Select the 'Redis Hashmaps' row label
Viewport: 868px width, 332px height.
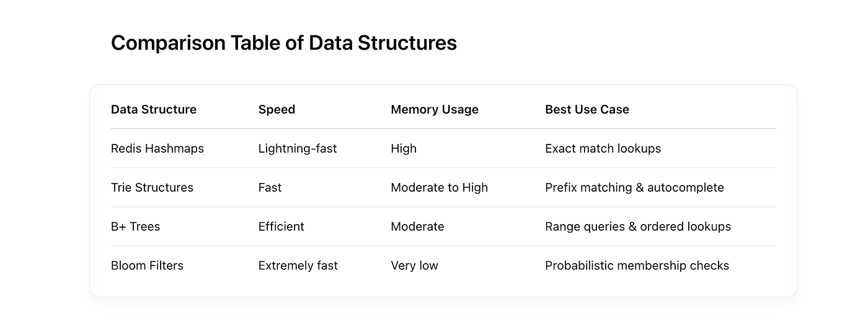coord(157,149)
